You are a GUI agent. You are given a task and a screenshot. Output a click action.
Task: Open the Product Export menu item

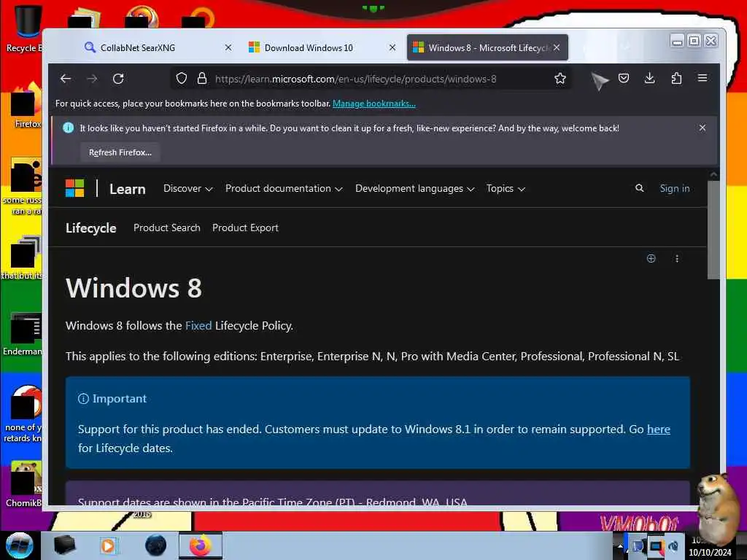[x=245, y=227]
